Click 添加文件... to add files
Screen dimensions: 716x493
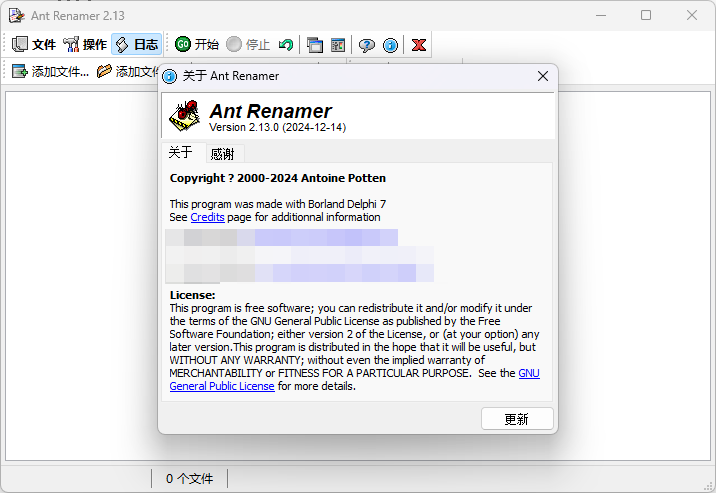50,71
